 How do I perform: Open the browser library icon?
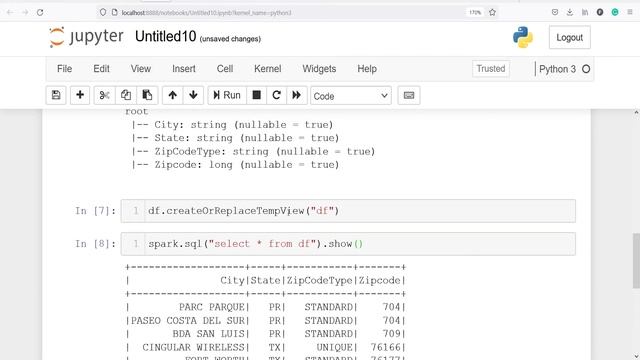click(x=585, y=13)
